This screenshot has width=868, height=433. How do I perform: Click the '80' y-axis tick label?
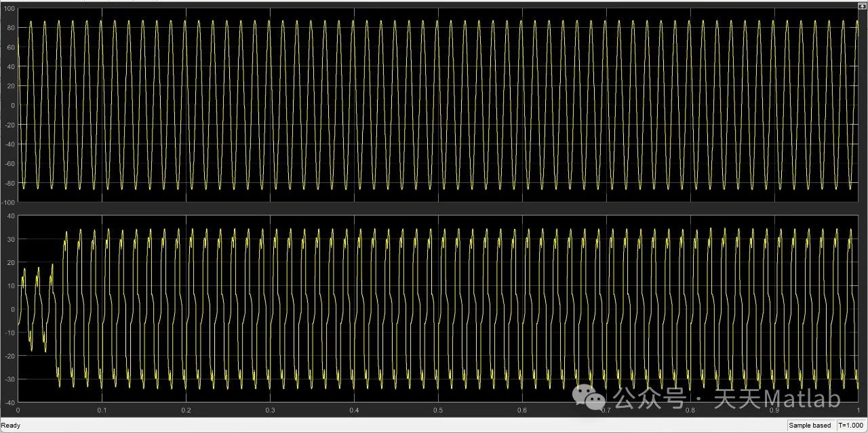[x=12, y=28]
